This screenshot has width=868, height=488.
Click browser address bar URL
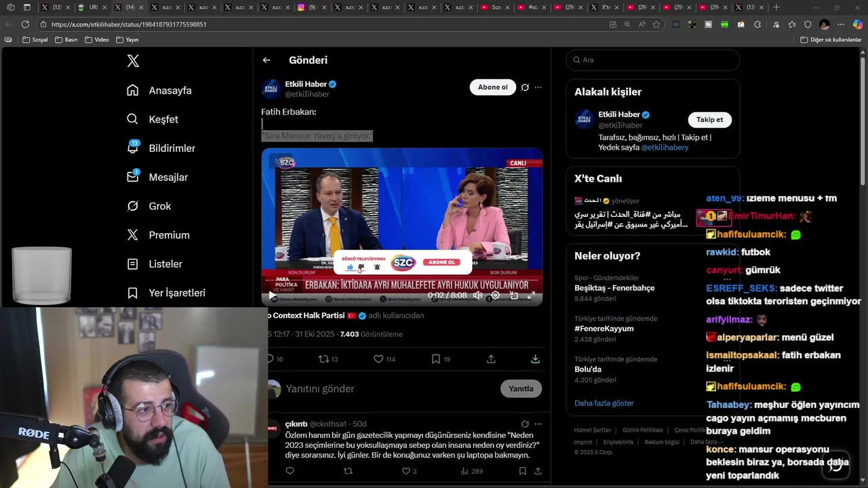[129, 24]
